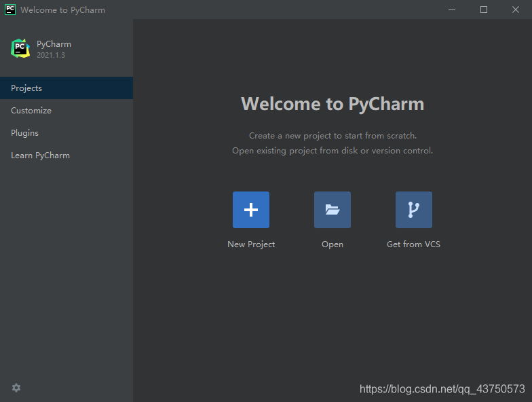Minimize the Welcome to PyCharm window

[452, 10]
